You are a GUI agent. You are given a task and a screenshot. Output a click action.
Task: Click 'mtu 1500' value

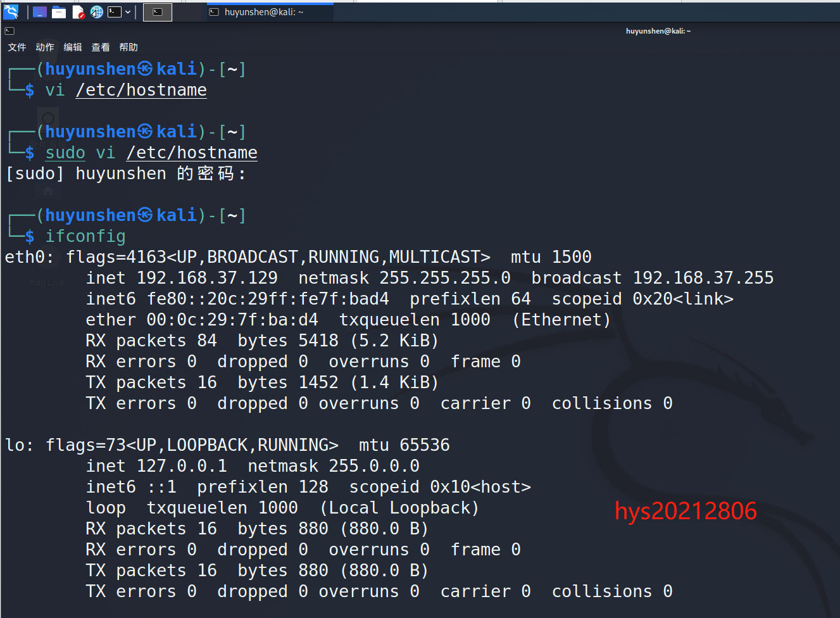[551, 257]
